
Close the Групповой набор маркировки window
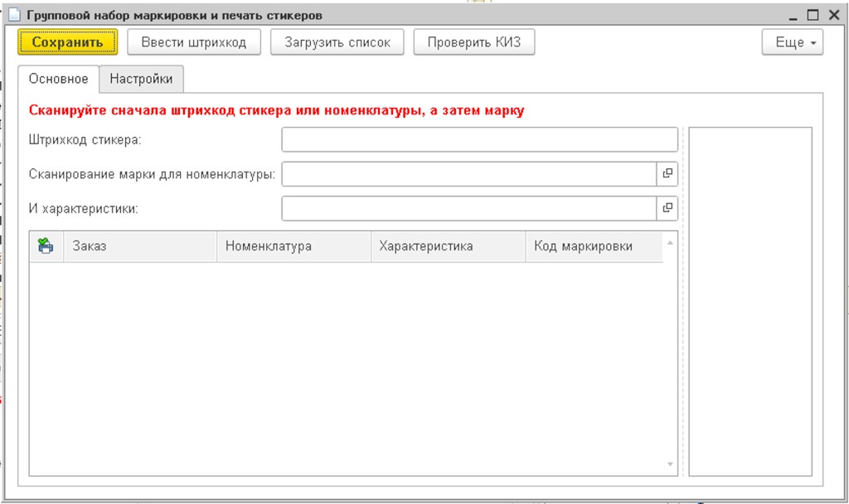(x=834, y=15)
